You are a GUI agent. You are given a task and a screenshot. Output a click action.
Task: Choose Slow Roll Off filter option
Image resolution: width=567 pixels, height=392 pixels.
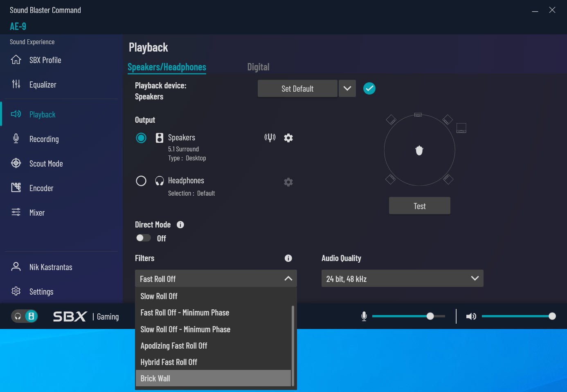213,296
